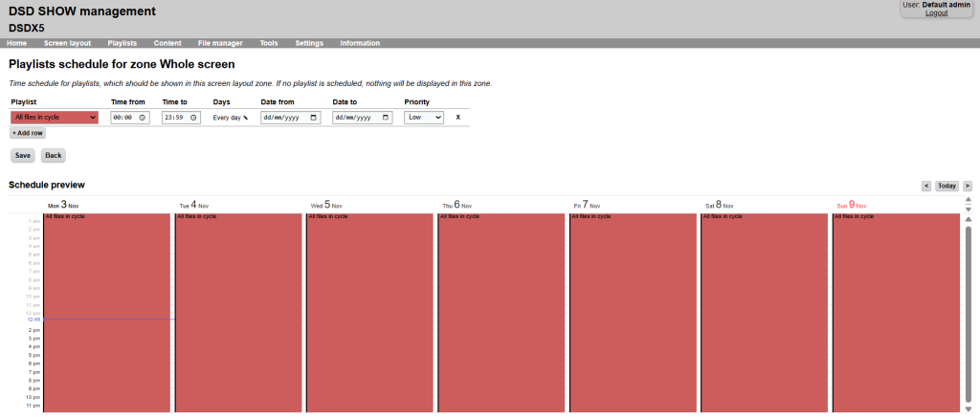Go to previous week in schedule preview
The height and width of the screenshot is (420, 980).
point(925,186)
